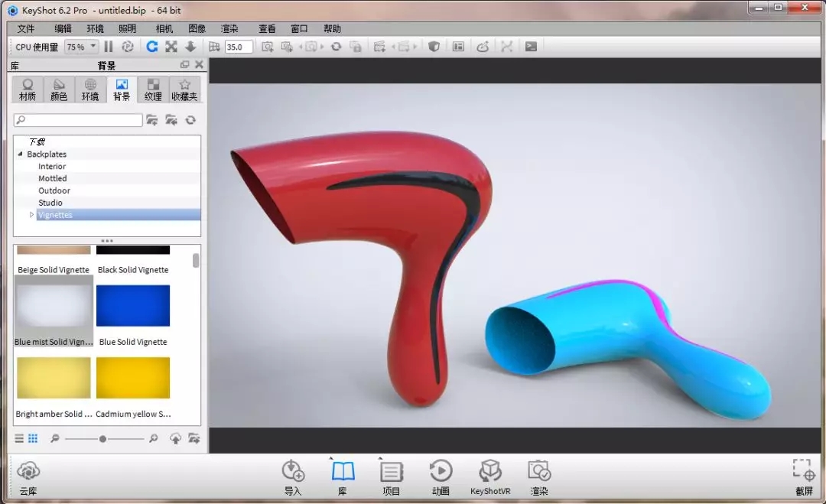
Task: Open the 云库 cloud library icon
Action: coord(28,476)
